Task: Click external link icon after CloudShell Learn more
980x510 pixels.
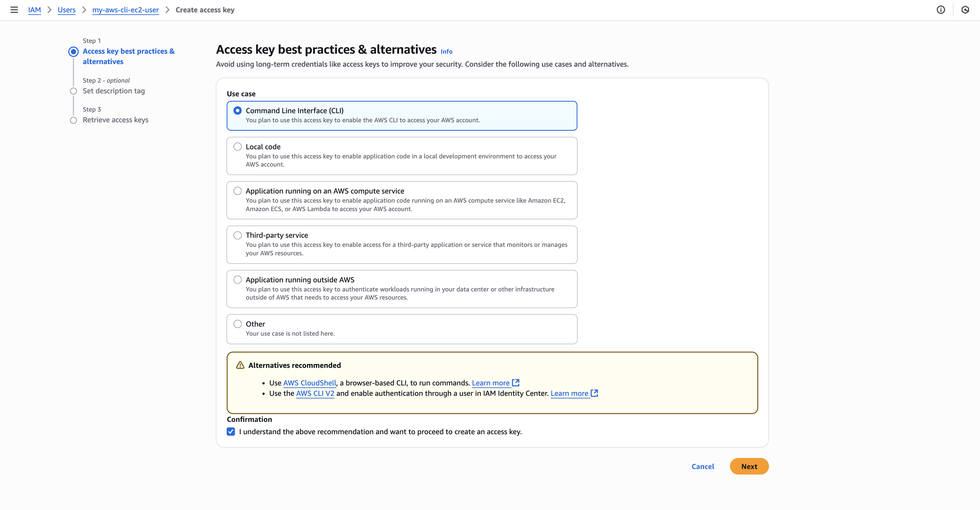Action: tap(516, 382)
